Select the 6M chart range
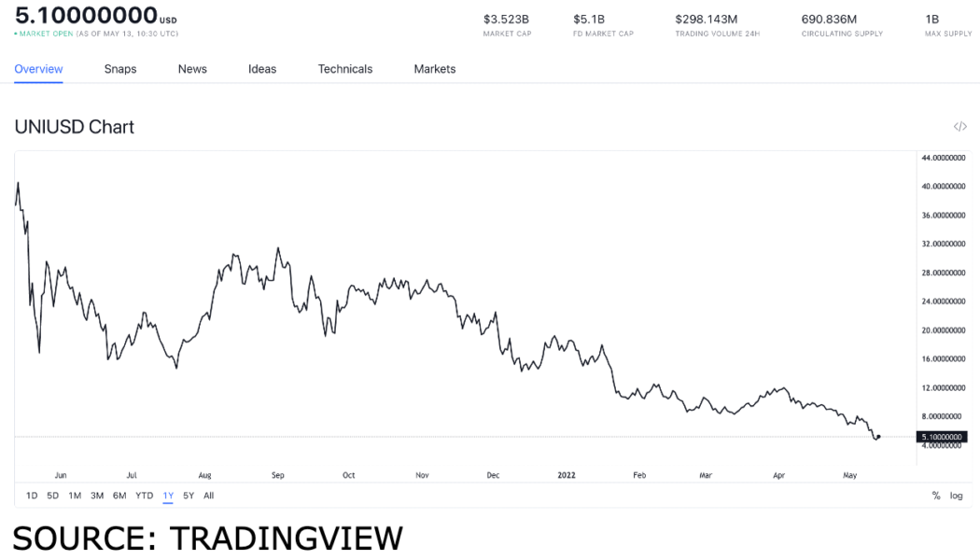Image resolution: width=980 pixels, height=560 pixels. [119, 496]
